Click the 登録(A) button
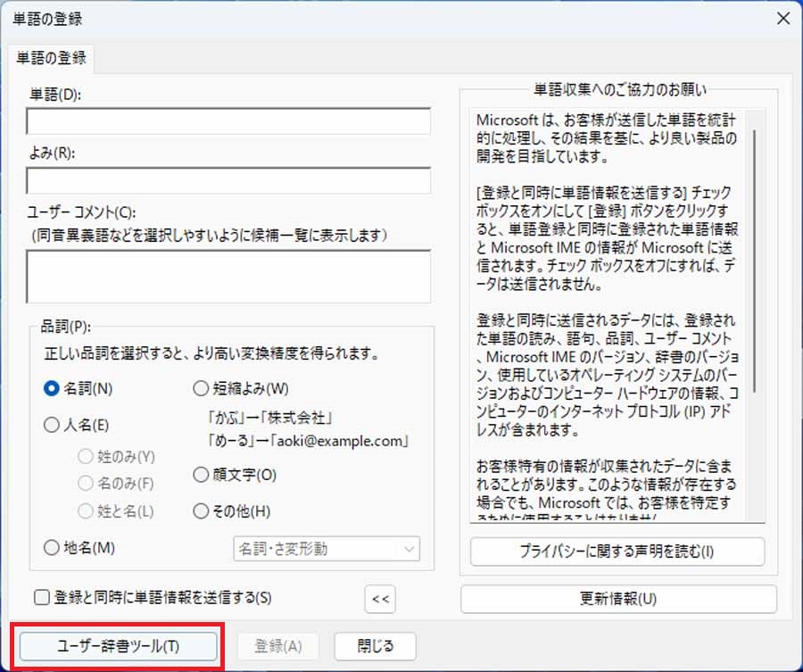Image resolution: width=803 pixels, height=672 pixels. tap(278, 646)
